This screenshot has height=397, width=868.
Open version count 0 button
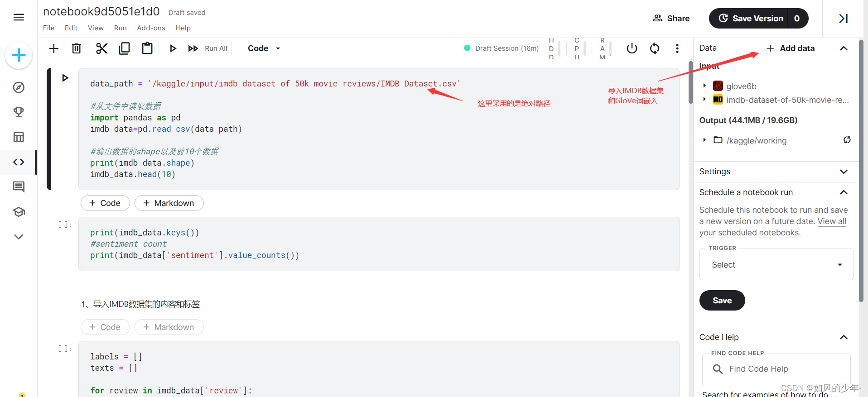[x=798, y=19]
